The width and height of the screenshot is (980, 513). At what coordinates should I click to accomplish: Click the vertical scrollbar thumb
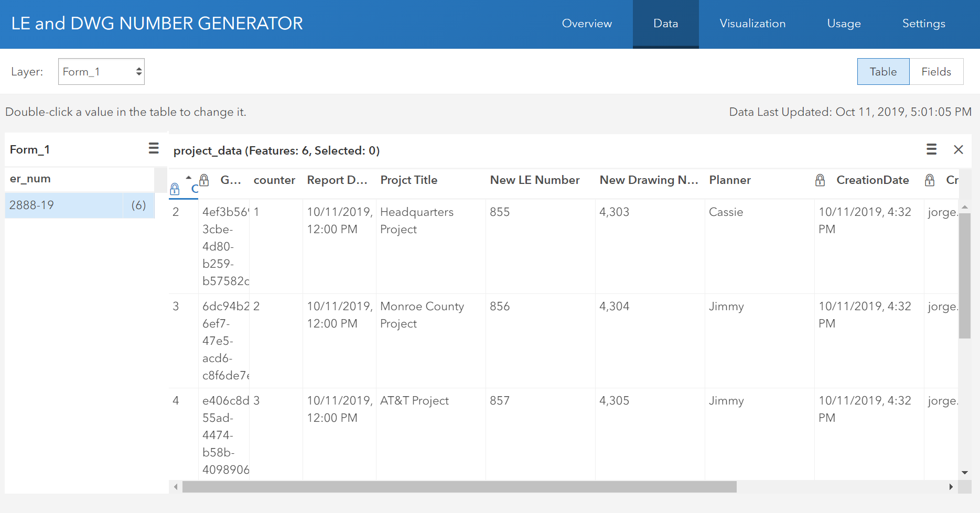pyautogui.click(x=964, y=275)
